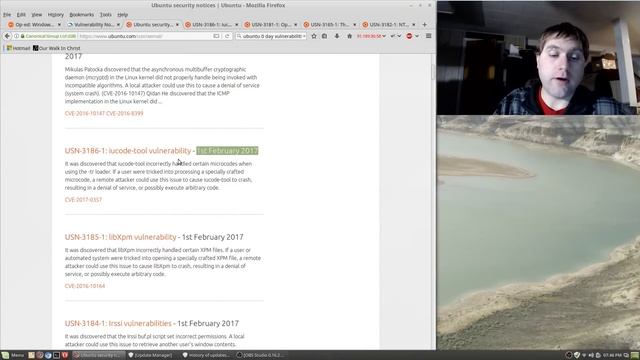Click the system tray clock

click(x=612, y=355)
